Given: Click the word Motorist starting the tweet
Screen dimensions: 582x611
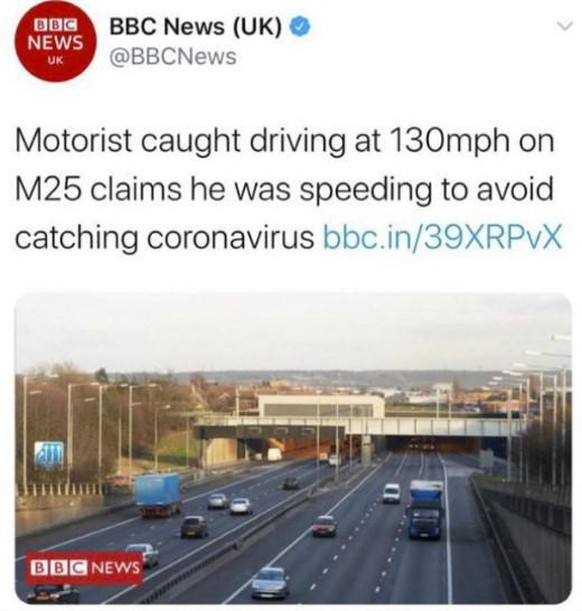Looking at the screenshot, I should 73,141.
